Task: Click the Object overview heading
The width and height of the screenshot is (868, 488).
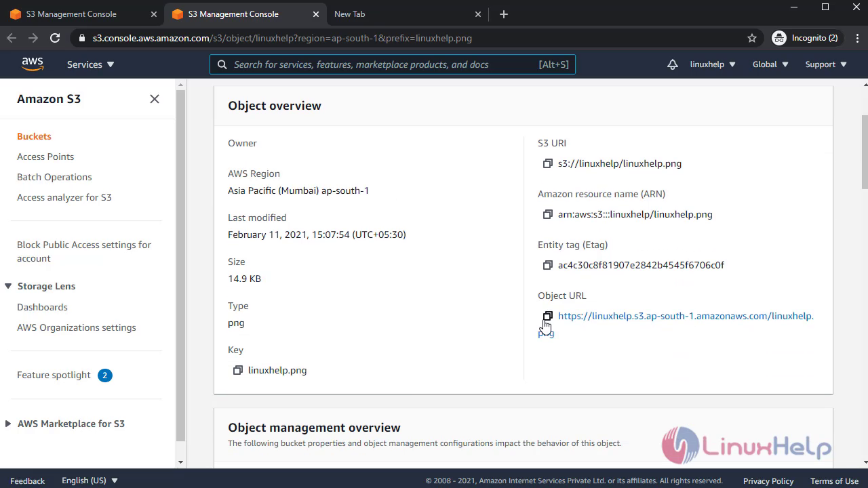Action: tap(275, 106)
